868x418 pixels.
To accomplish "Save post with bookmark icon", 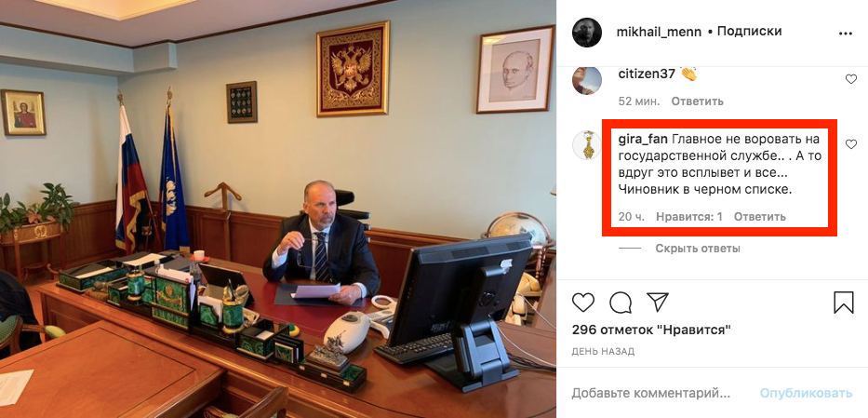I will [x=844, y=303].
